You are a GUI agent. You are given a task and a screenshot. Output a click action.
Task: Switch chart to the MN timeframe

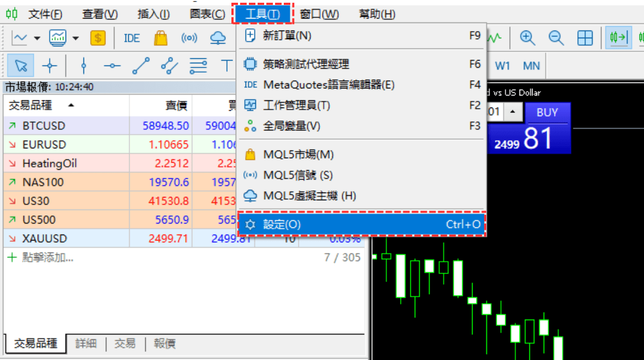(x=531, y=66)
